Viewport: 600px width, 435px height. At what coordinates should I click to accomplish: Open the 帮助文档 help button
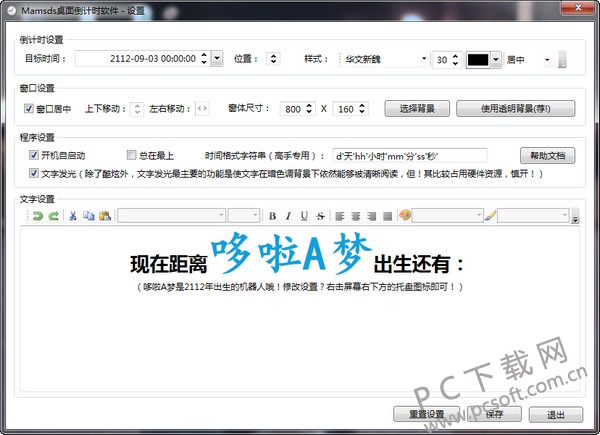(547, 155)
